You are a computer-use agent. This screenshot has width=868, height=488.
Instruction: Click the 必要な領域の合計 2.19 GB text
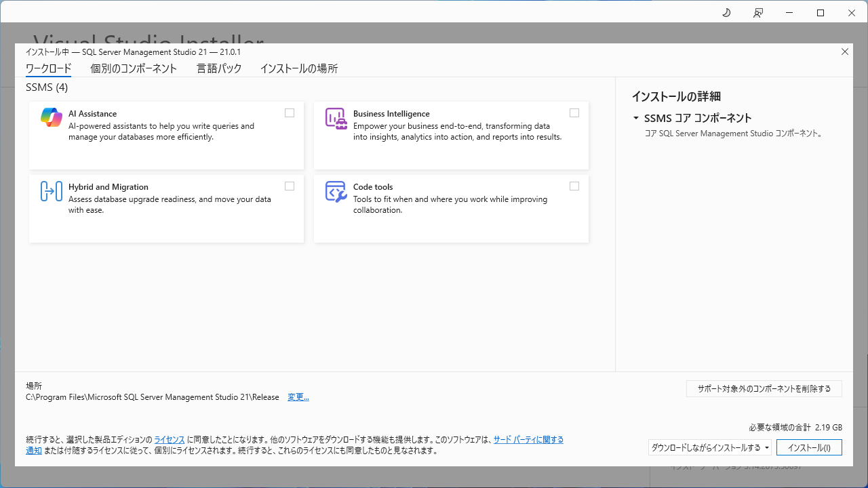795,428
